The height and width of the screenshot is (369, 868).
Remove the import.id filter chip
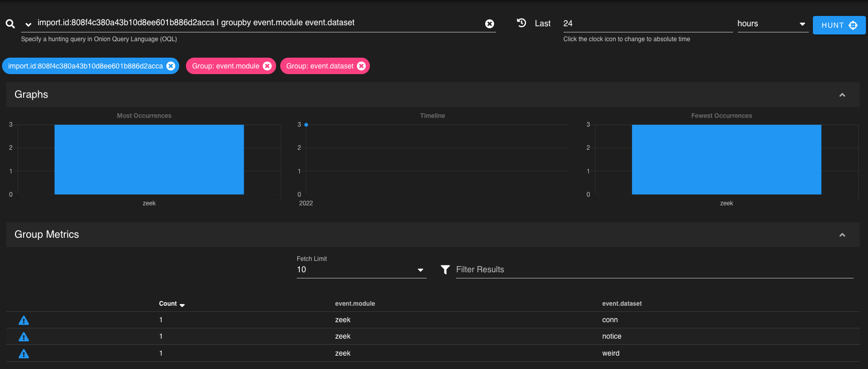pos(171,66)
